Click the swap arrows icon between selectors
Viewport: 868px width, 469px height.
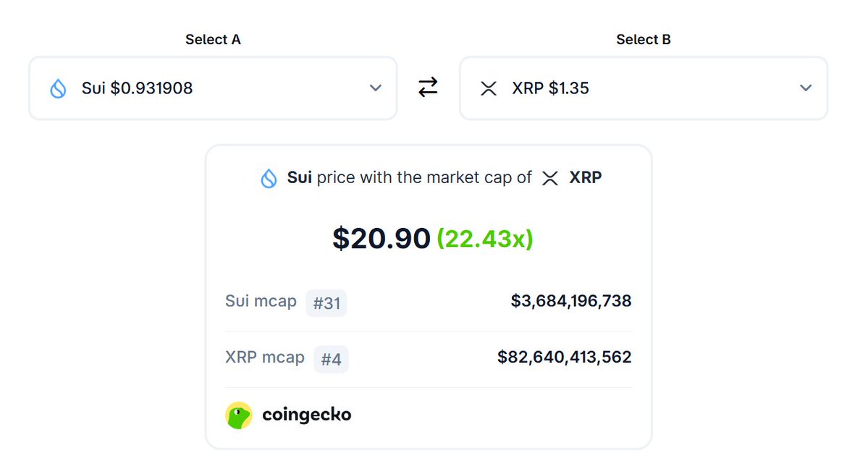pyautogui.click(x=428, y=88)
